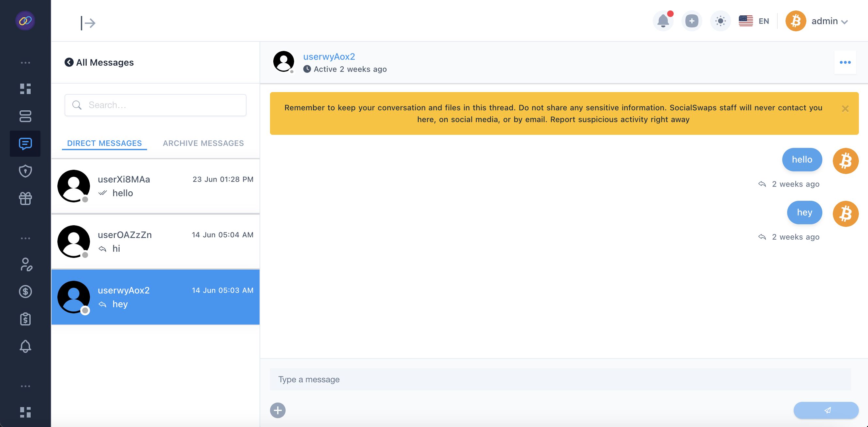Open the shield security icon in sidebar
868x427 pixels.
click(25, 171)
